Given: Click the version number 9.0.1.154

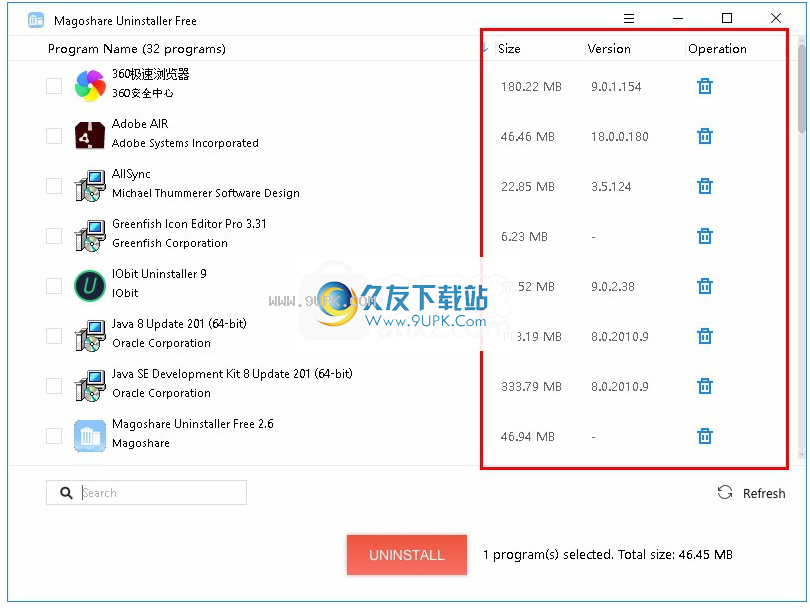Looking at the screenshot, I should pos(616,86).
